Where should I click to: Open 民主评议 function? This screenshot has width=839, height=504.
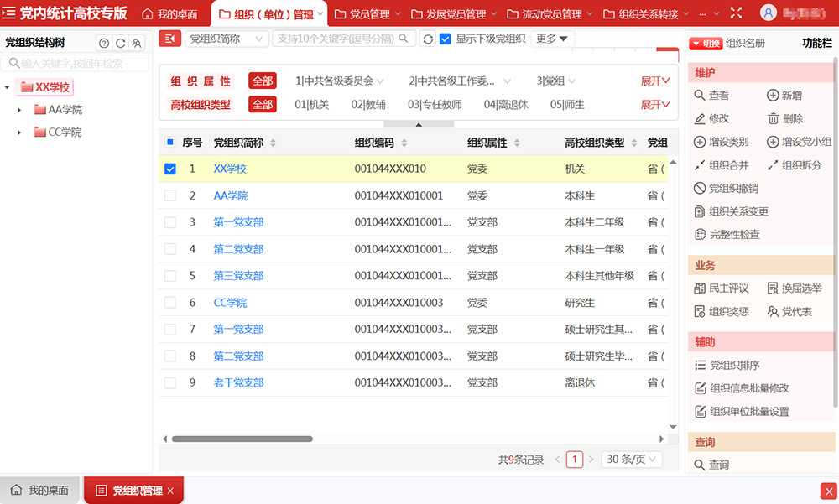[722, 288]
